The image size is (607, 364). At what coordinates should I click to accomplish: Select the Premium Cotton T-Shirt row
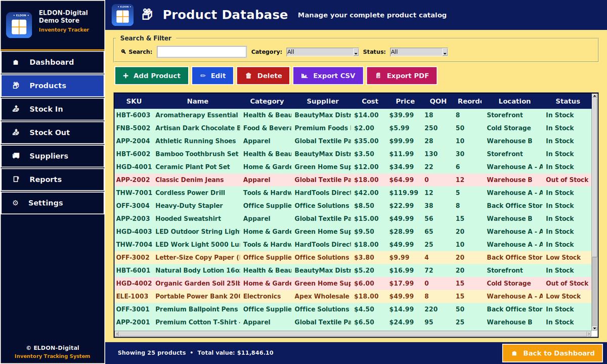point(353,322)
